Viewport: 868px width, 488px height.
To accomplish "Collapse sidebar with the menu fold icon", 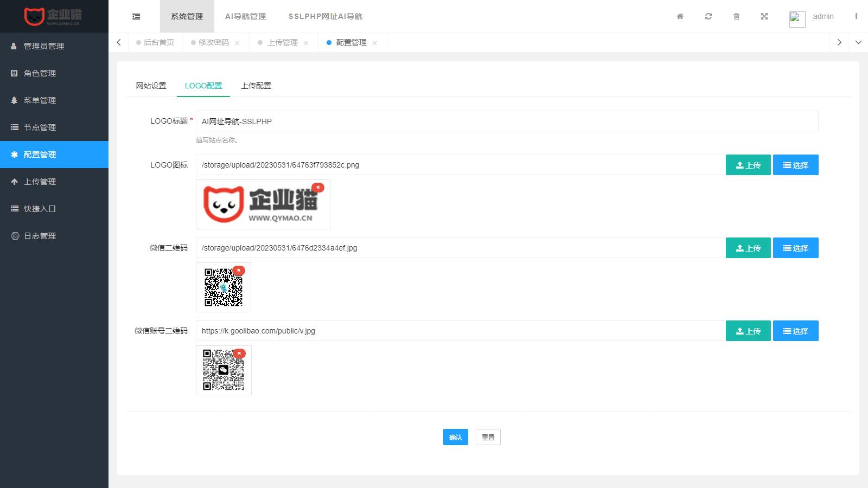I will (x=136, y=16).
